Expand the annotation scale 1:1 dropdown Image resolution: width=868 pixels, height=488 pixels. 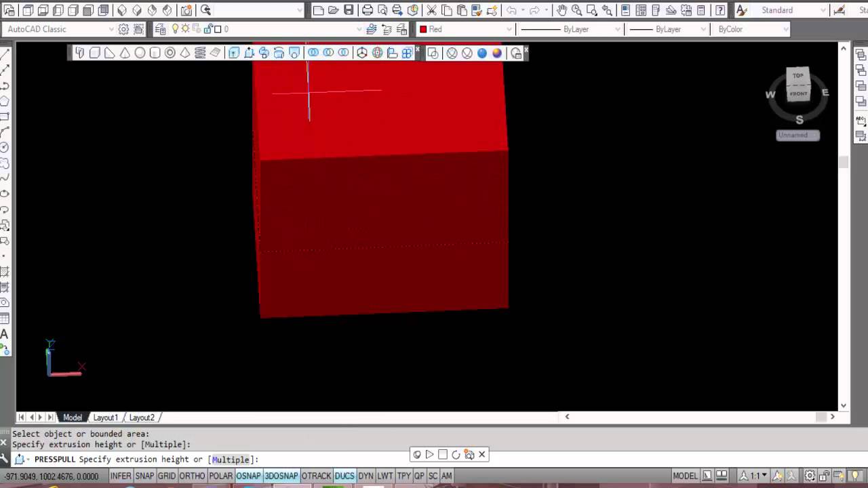click(x=758, y=476)
